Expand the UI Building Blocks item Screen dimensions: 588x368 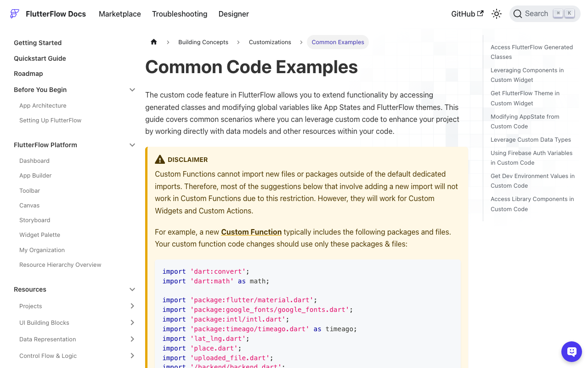point(132,322)
